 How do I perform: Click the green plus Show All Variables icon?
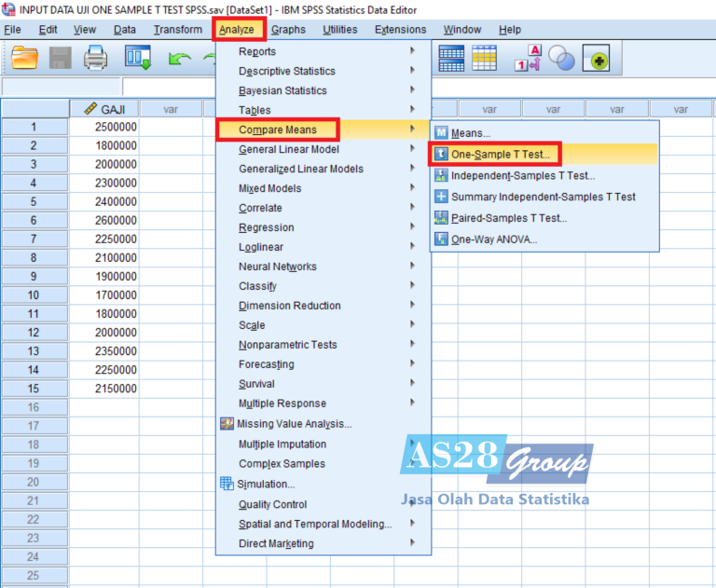(x=596, y=60)
